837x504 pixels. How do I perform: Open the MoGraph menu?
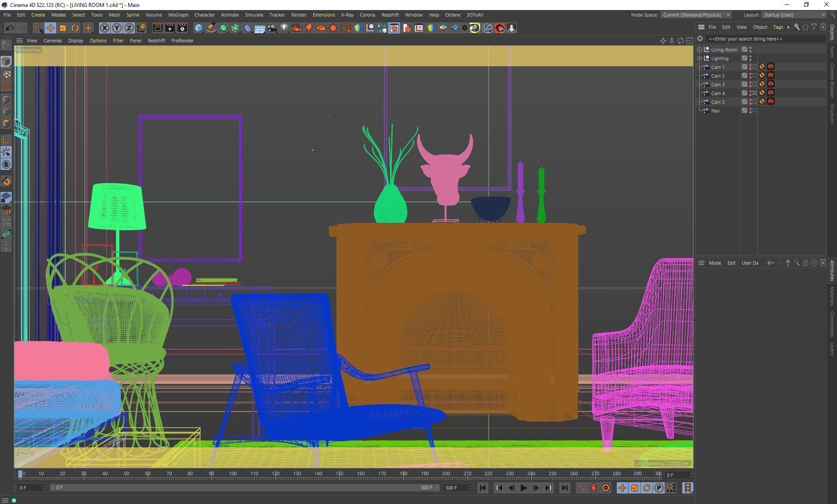pos(178,15)
